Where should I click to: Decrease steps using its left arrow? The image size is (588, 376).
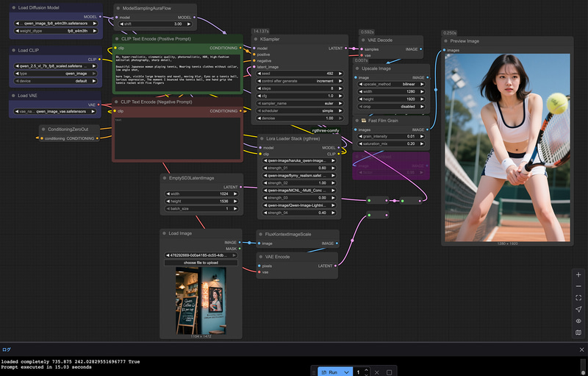coord(259,88)
